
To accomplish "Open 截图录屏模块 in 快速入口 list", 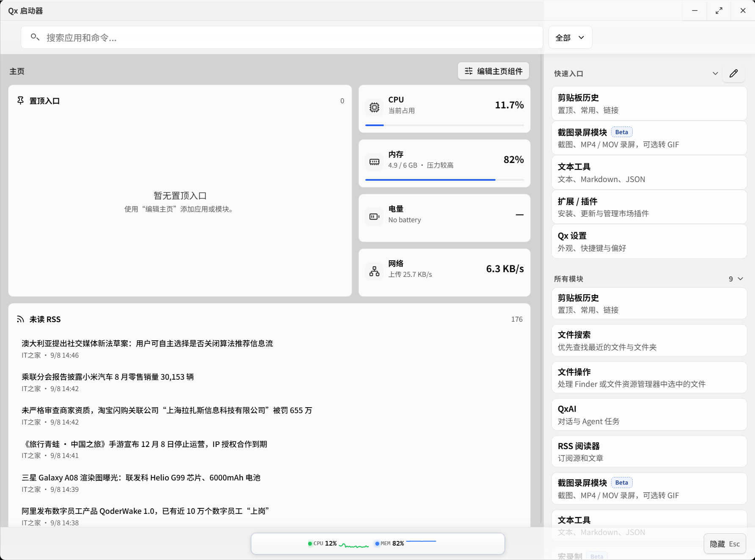I will tap(649, 138).
